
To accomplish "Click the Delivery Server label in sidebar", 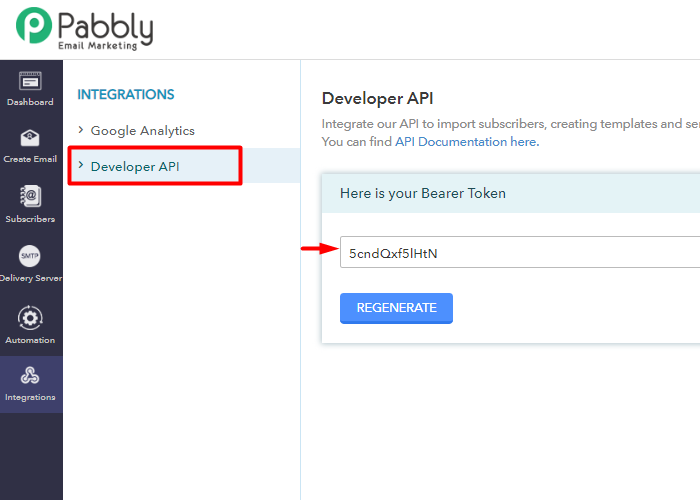I will click(x=31, y=278).
